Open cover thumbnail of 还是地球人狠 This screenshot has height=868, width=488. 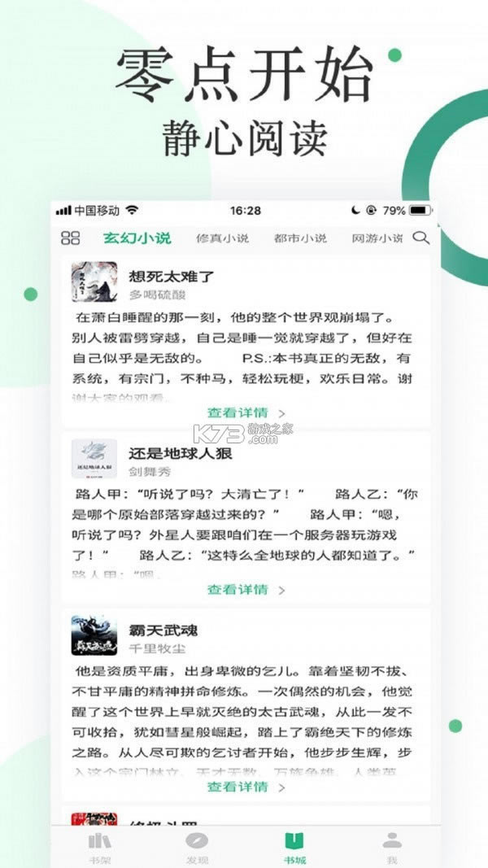94,459
